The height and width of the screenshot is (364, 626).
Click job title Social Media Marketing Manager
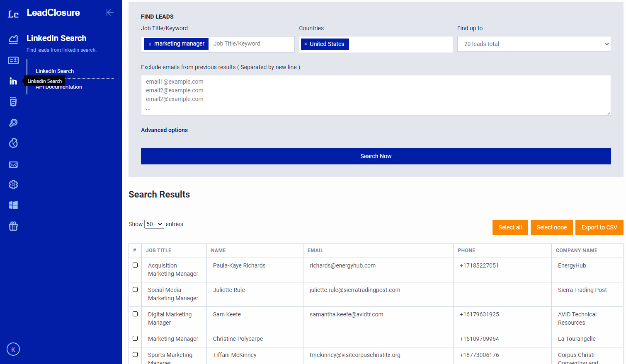(x=173, y=294)
